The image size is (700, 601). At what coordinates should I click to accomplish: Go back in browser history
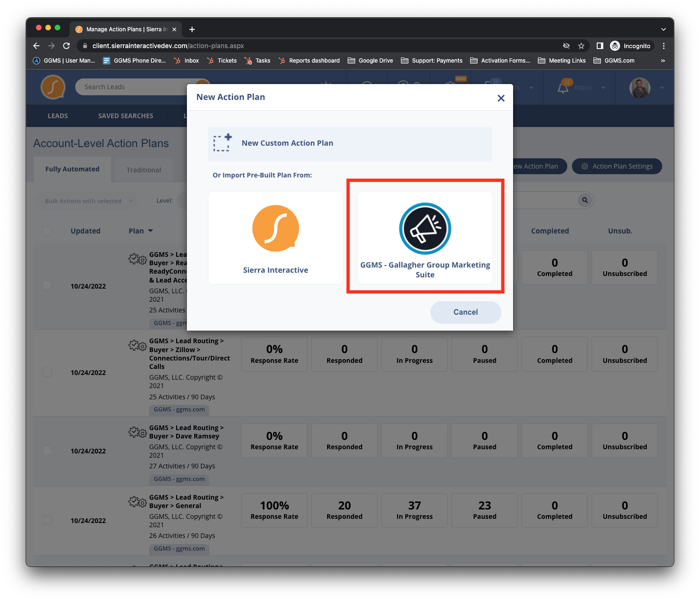pyautogui.click(x=36, y=46)
